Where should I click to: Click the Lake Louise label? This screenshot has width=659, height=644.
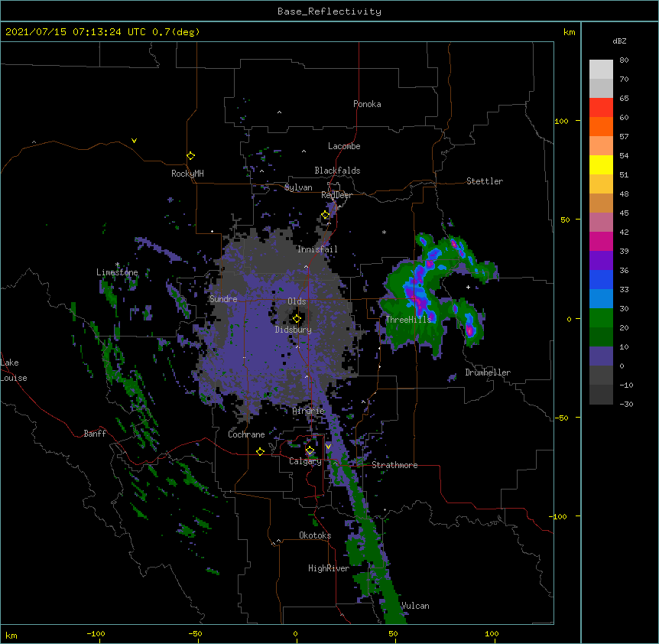pyautogui.click(x=14, y=370)
